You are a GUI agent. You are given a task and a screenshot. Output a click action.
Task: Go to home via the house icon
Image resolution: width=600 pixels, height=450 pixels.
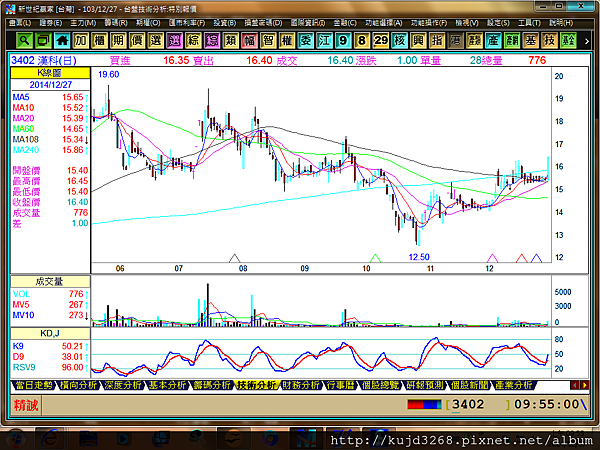62,40
